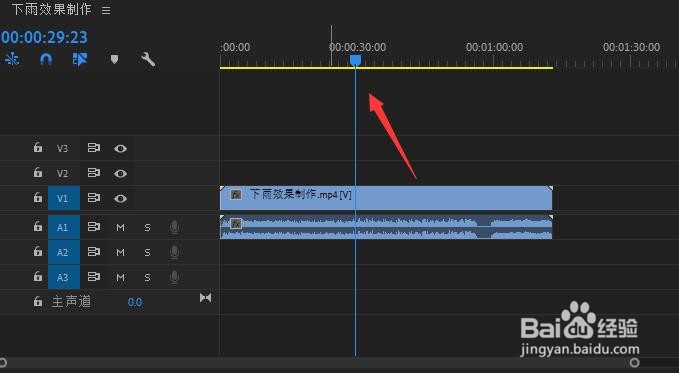Click the blue playhead handle on the ruler
The image size is (679, 373).
355,60
